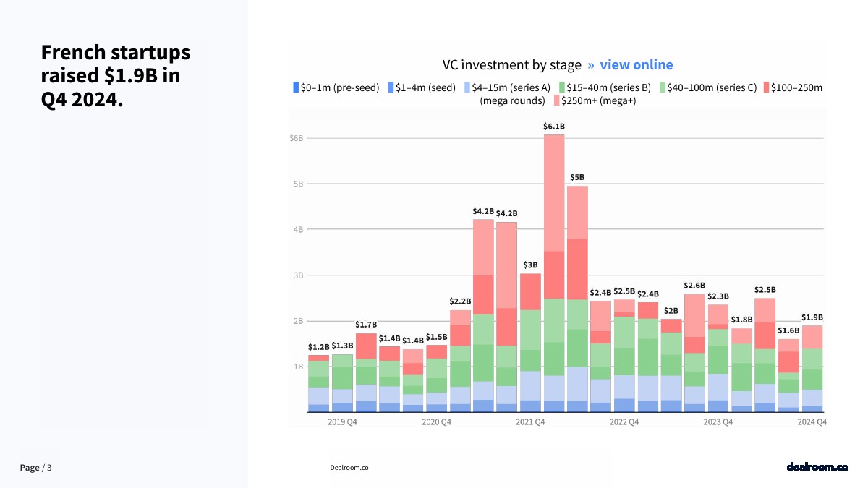Toggle the $0–1m (pre-seed) legend swatch

click(x=296, y=87)
